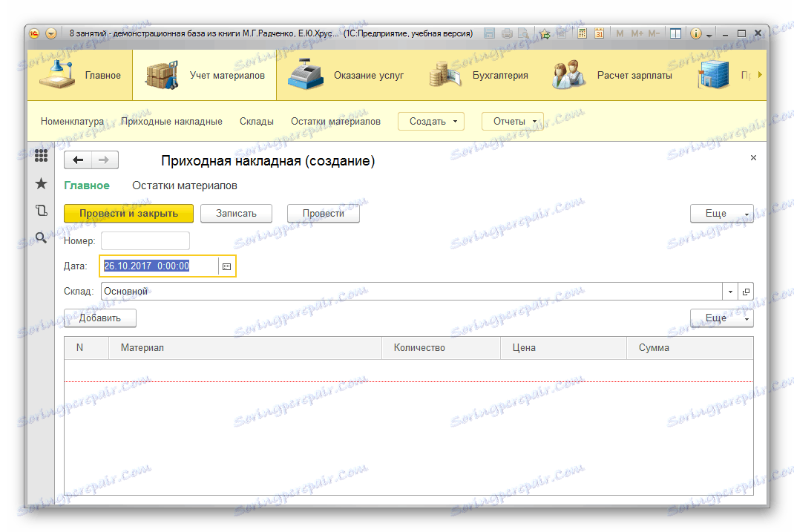Click the N column header
794x532 pixels.
87,348
